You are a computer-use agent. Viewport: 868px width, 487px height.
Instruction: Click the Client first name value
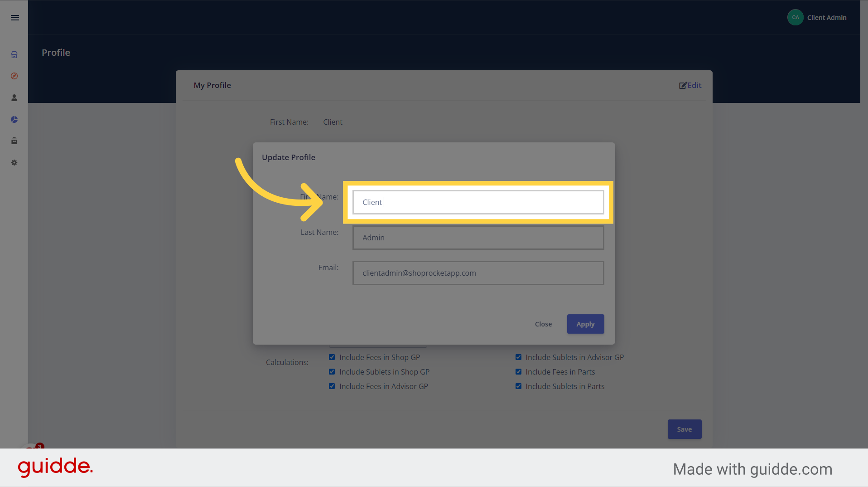point(333,122)
